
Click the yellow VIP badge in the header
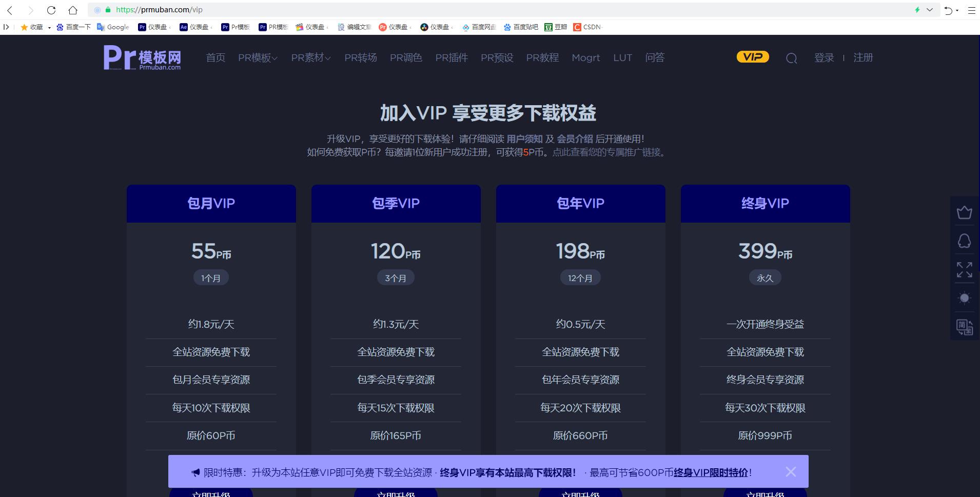[x=752, y=57]
